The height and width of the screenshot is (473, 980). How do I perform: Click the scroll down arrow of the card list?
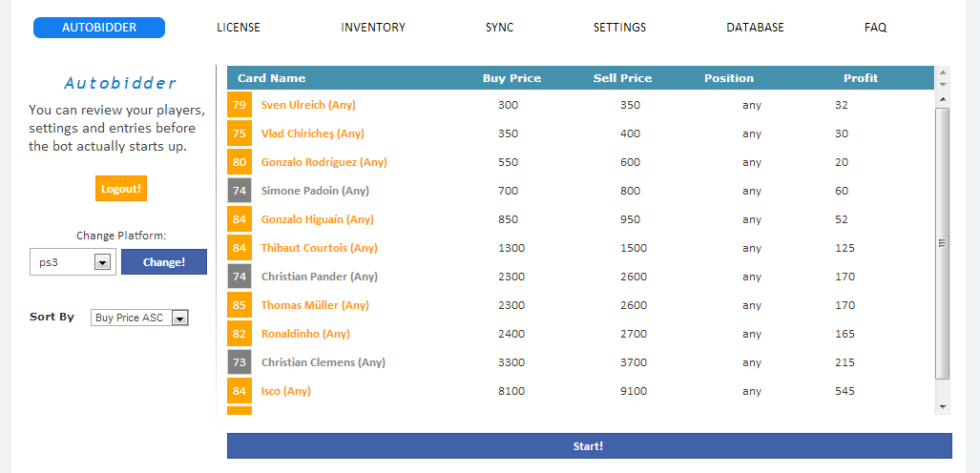tap(943, 407)
